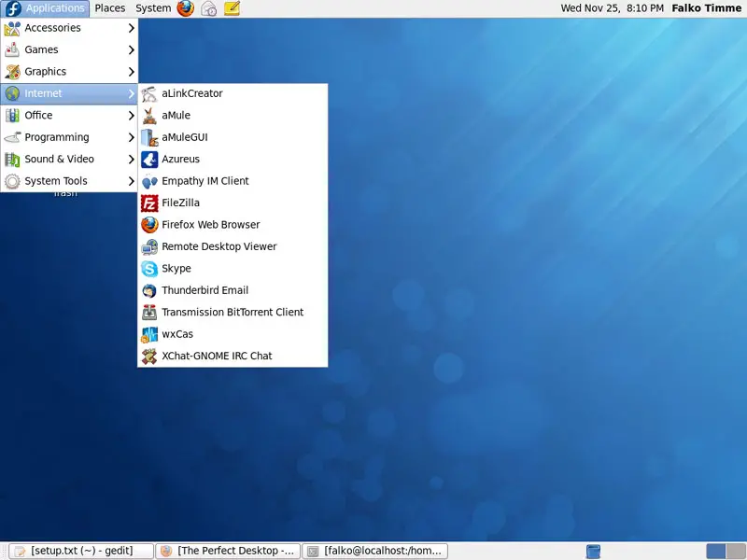The height and width of the screenshot is (560, 747).
Task: Open FileZilla from the Internet menu
Action: 180,203
